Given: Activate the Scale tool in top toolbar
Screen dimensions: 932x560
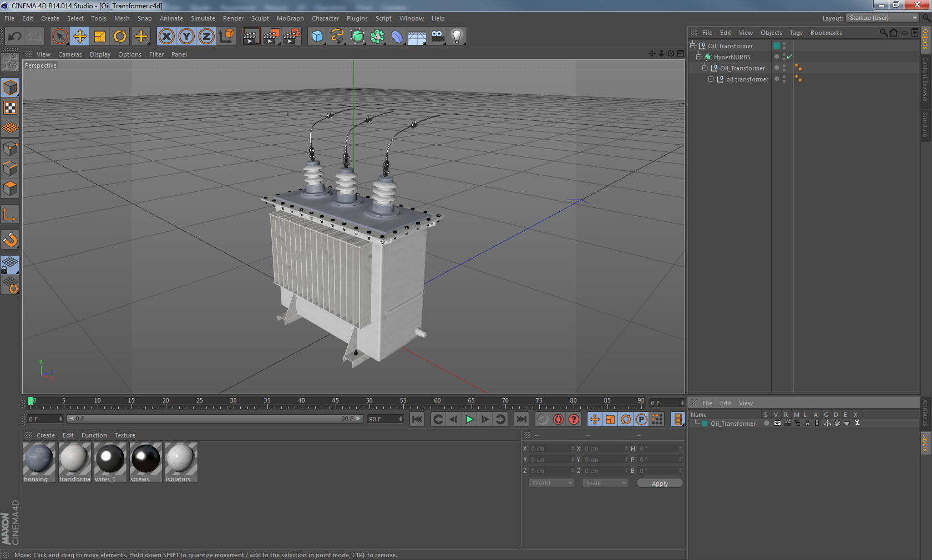Looking at the screenshot, I should tap(100, 37).
